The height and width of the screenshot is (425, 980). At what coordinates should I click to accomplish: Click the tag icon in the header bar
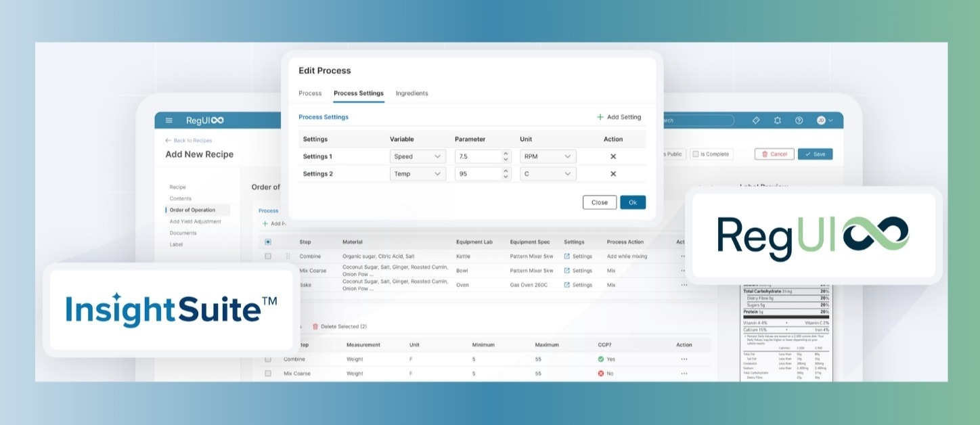(756, 120)
